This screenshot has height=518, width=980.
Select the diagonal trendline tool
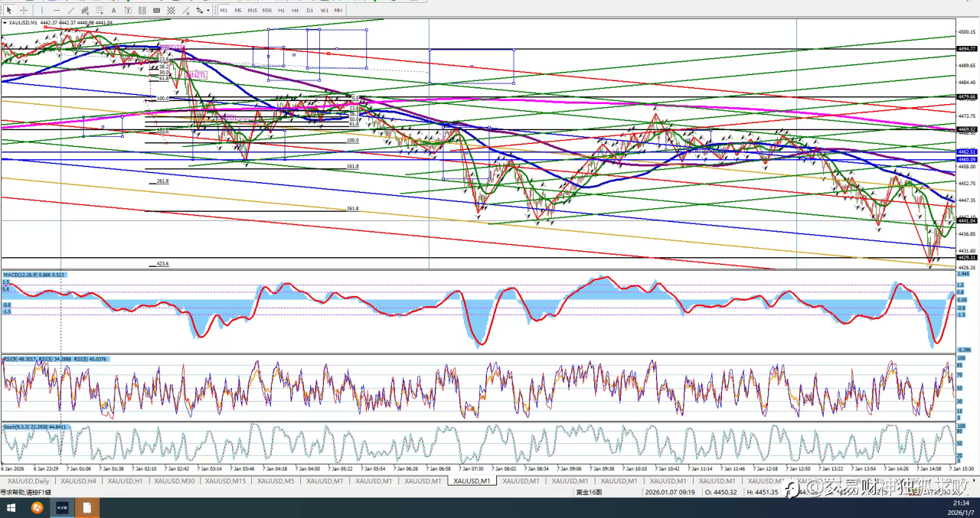[x=71, y=11]
